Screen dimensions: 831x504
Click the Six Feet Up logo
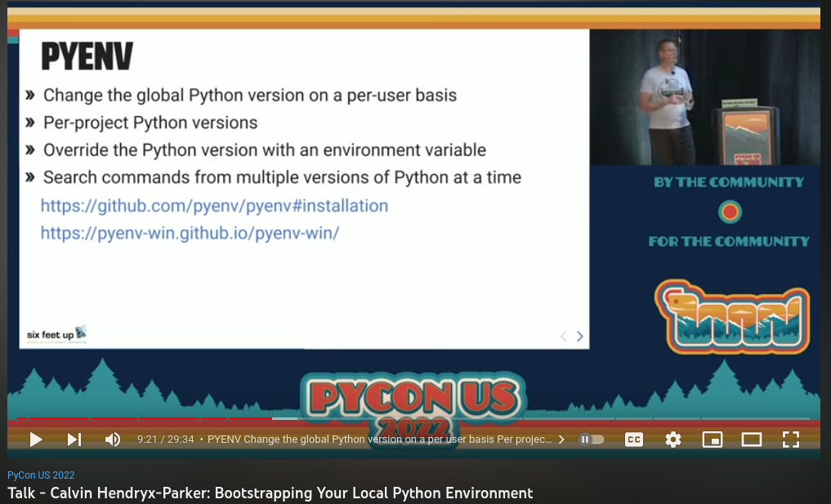pos(56,334)
